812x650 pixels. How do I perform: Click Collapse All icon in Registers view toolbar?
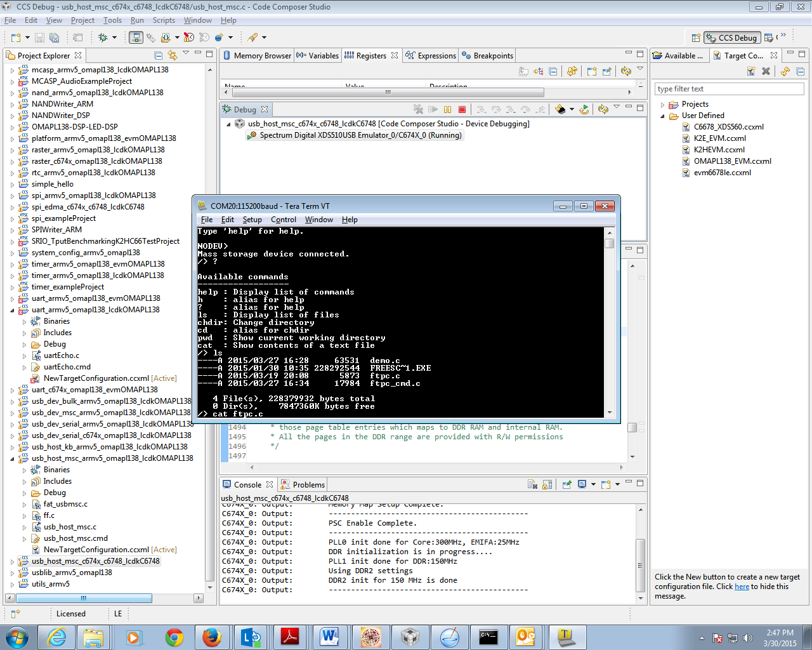[553, 72]
